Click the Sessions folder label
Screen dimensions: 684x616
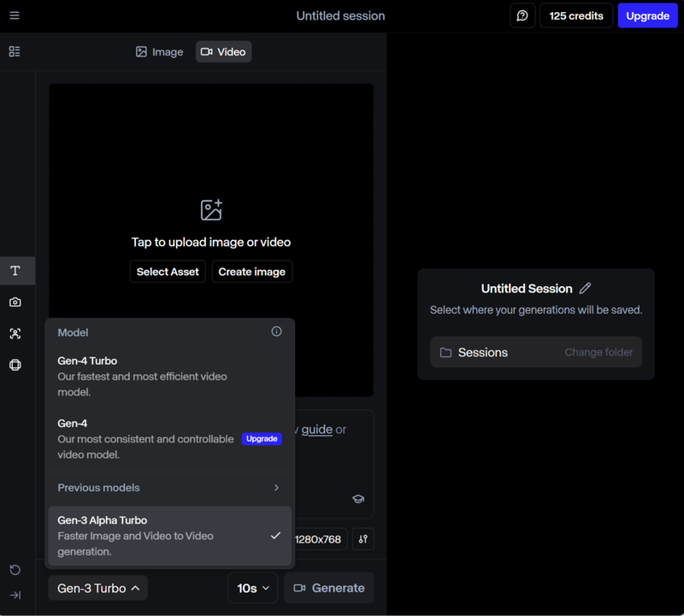click(482, 352)
